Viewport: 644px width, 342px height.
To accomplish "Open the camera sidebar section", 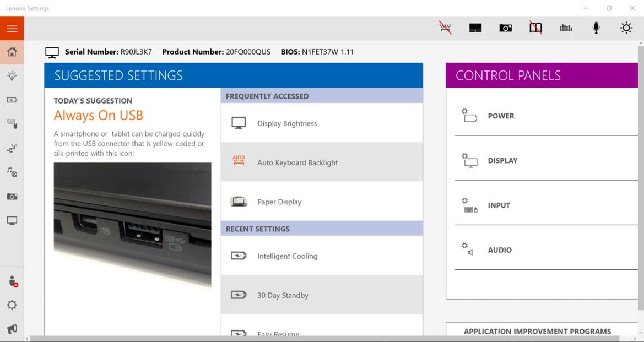I will 12,196.
